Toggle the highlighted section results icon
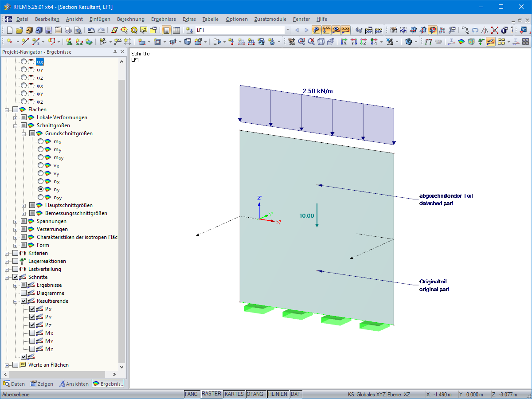This screenshot has width=532, height=399. (x=491, y=42)
